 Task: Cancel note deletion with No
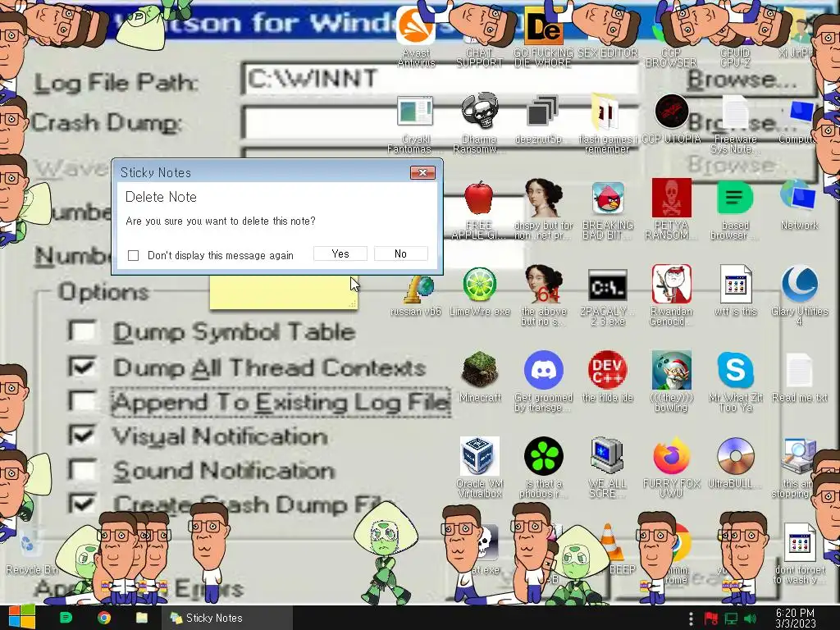(400, 254)
